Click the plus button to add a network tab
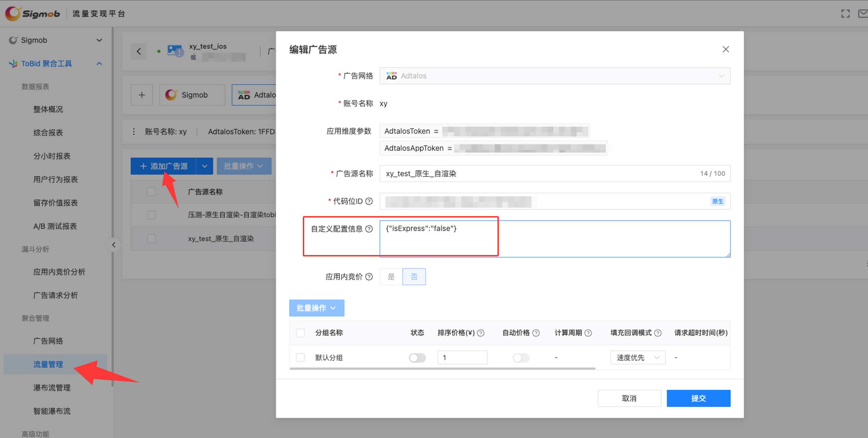Image resolution: width=868 pixels, height=438 pixels. coord(142,95)
